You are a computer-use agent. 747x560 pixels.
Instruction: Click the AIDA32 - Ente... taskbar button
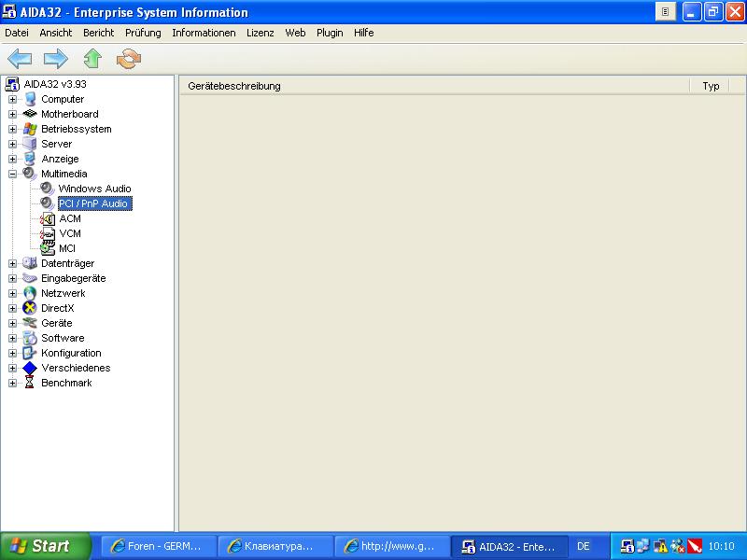(x=510, y=546)
